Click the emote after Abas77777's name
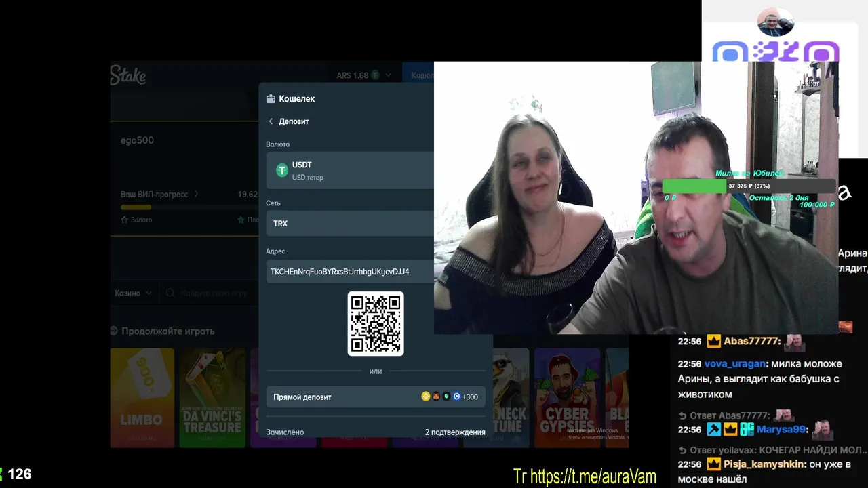The width and height of the screenshot is (868, 488). 795,342
